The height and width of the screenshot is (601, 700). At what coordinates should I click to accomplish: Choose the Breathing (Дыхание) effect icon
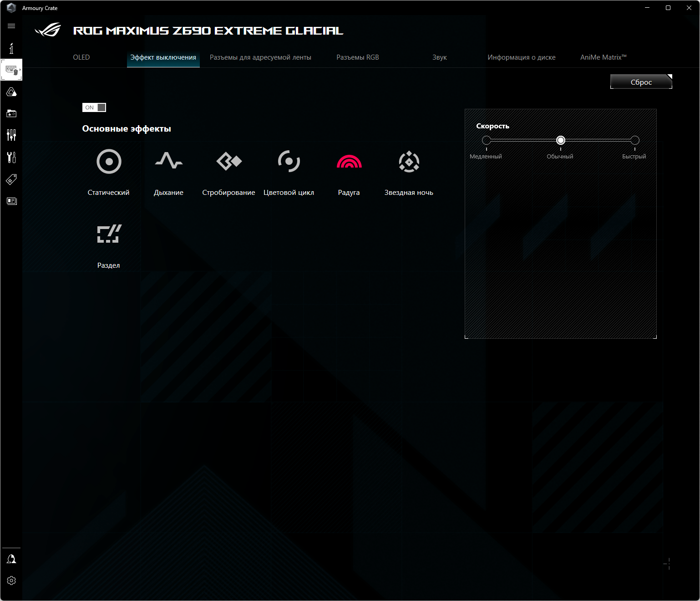pyautogui.click(x=169, y=160)
